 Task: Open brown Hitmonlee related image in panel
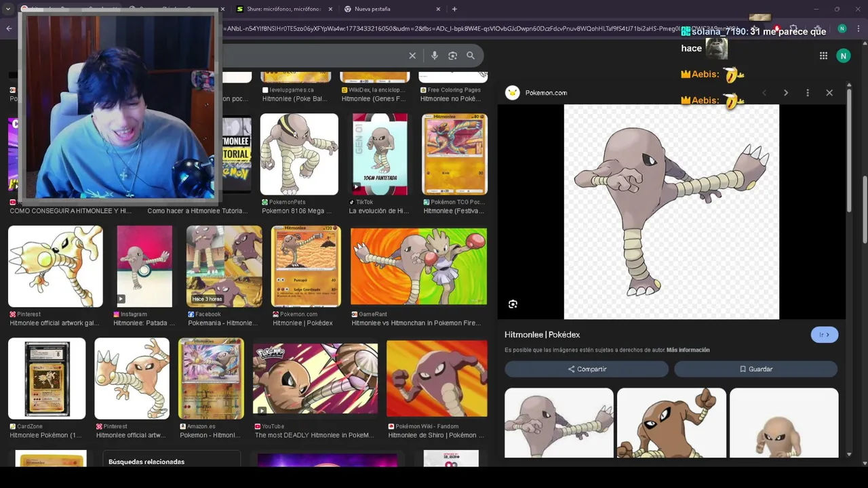(x=671, y=423)
